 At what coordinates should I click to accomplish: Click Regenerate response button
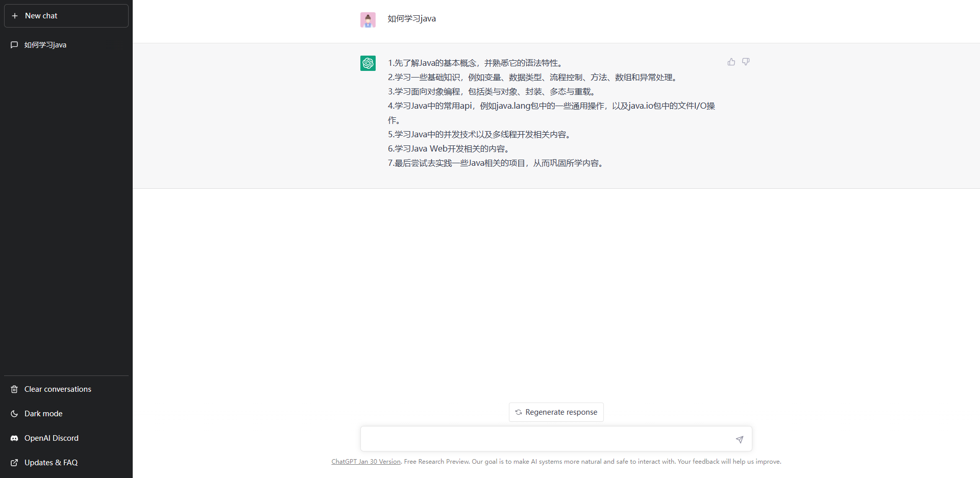(x=556, y=412)
